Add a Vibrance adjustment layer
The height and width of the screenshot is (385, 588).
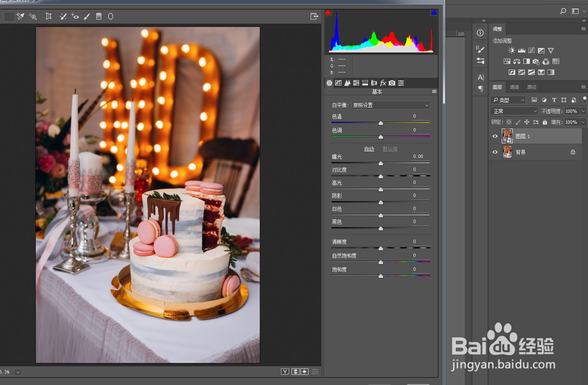[x=551, y=50]
